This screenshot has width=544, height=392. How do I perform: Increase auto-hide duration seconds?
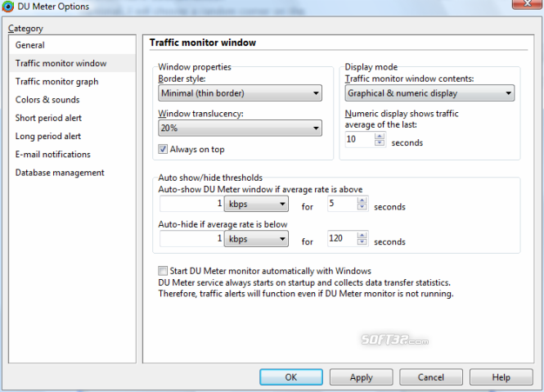tap(362, 236)
